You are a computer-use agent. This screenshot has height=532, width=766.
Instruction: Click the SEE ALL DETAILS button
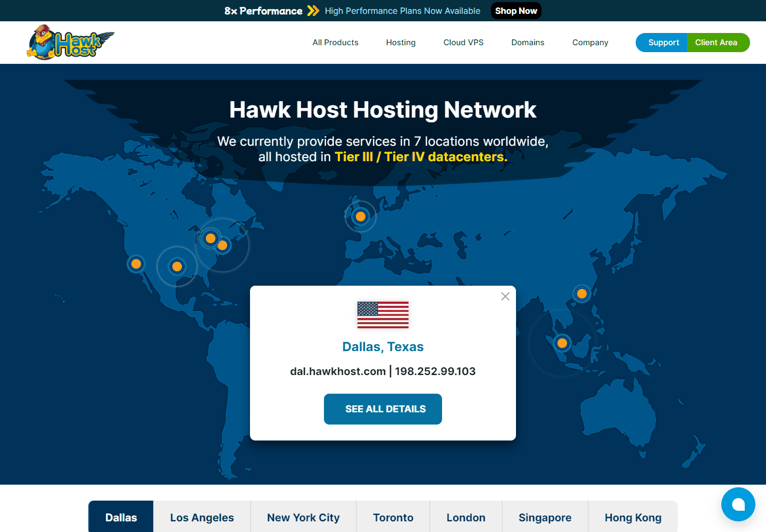click(383, 409)
